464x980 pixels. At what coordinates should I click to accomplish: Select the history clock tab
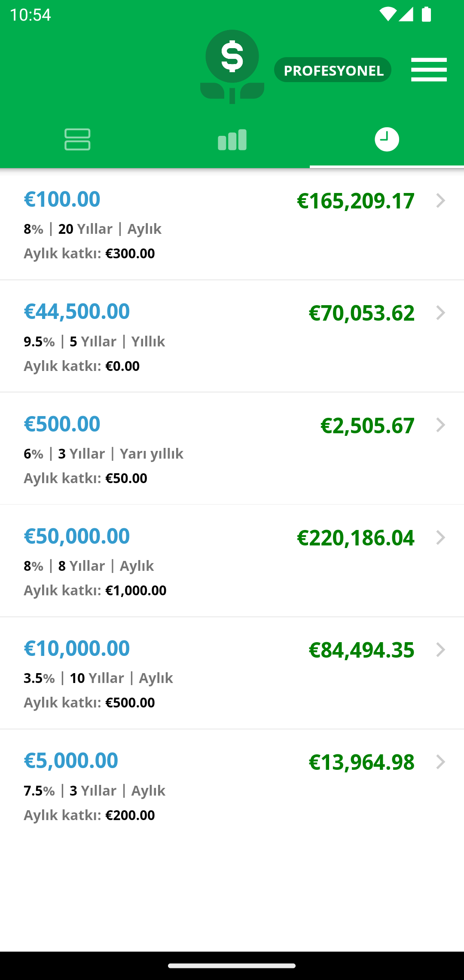[387, 139]
